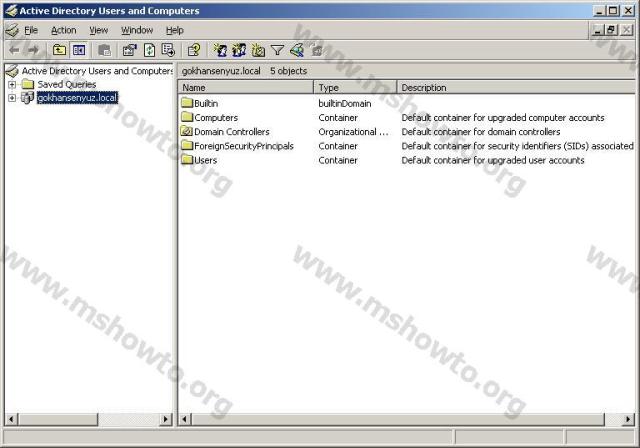
Task: Click the 'Organizational ...' type cell
Action: coord(353,132)
